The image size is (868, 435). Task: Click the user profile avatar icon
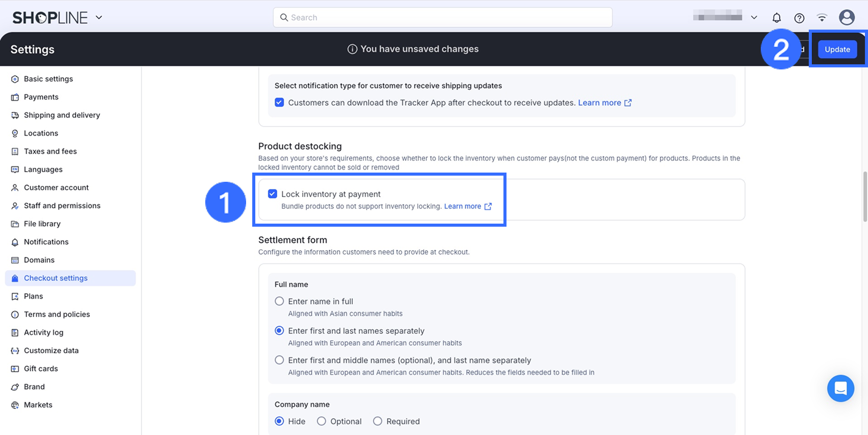[847, 17]
